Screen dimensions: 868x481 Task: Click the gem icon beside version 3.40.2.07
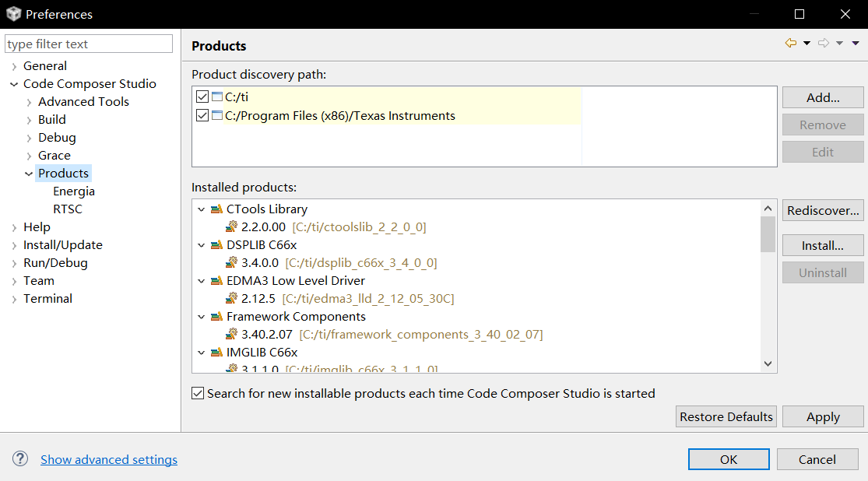230,335
